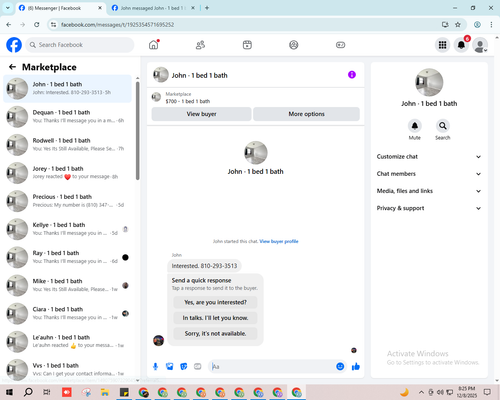Open Kellye - 1 bed 1 bath conversation
The image size is (500, 400).
(x=67, y=229)
